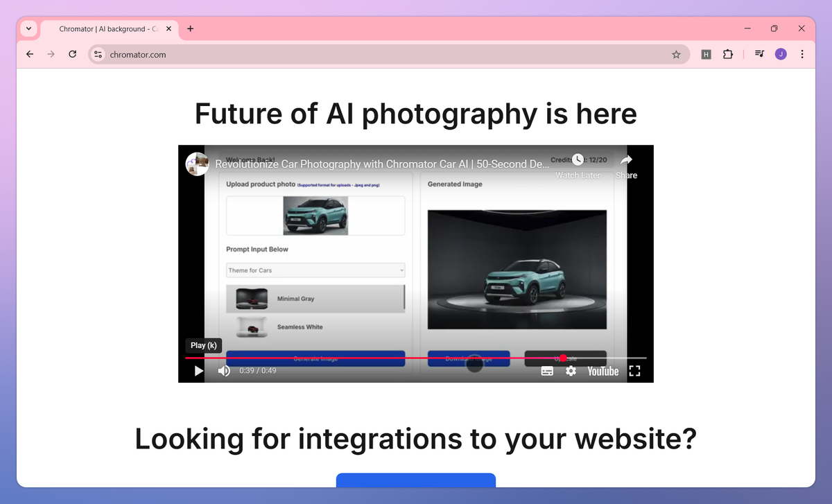Play the YouTube video
This screenshot has width=832, height=504.
(199, 371)
